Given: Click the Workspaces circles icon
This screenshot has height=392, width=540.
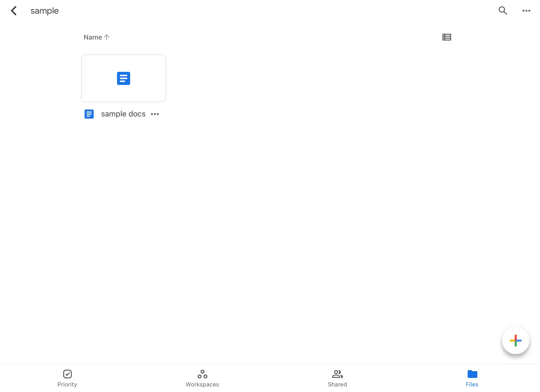Looking at the screenshot, I should (202, 374).
